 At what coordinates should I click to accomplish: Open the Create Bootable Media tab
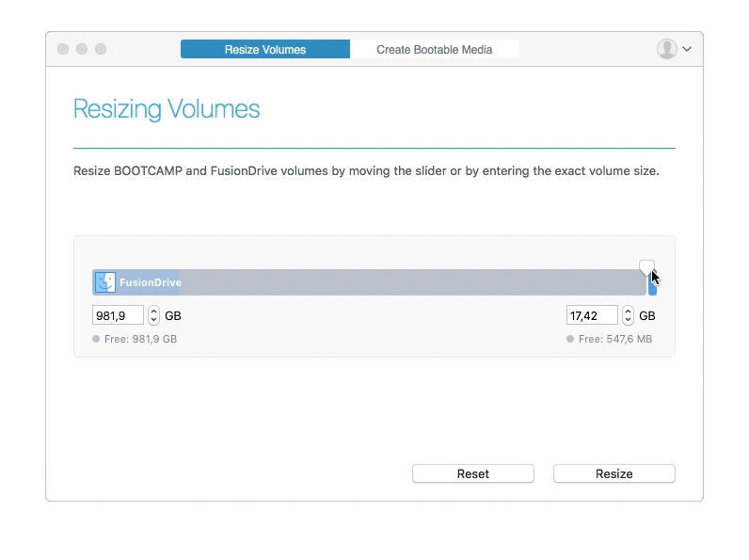click(434, 49)
